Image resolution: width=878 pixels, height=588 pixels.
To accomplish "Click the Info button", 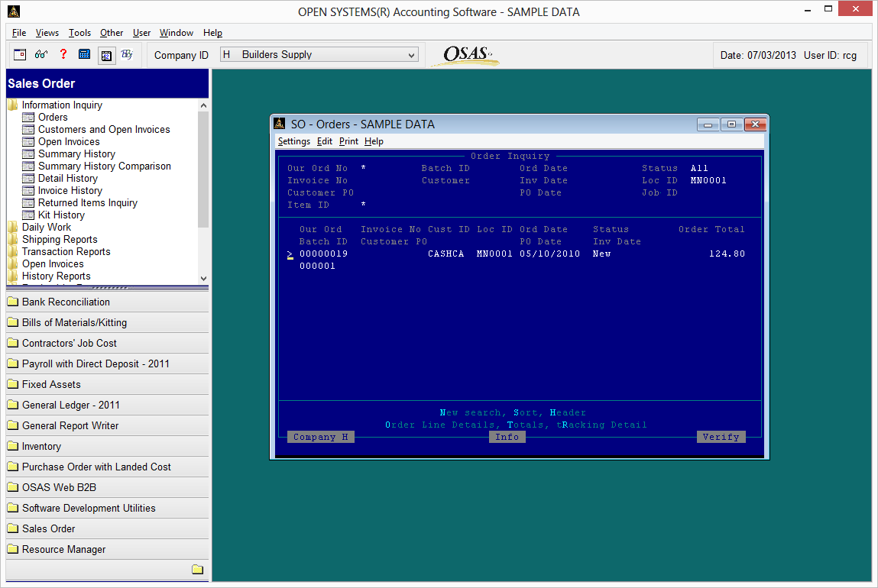I will point(507,437).
